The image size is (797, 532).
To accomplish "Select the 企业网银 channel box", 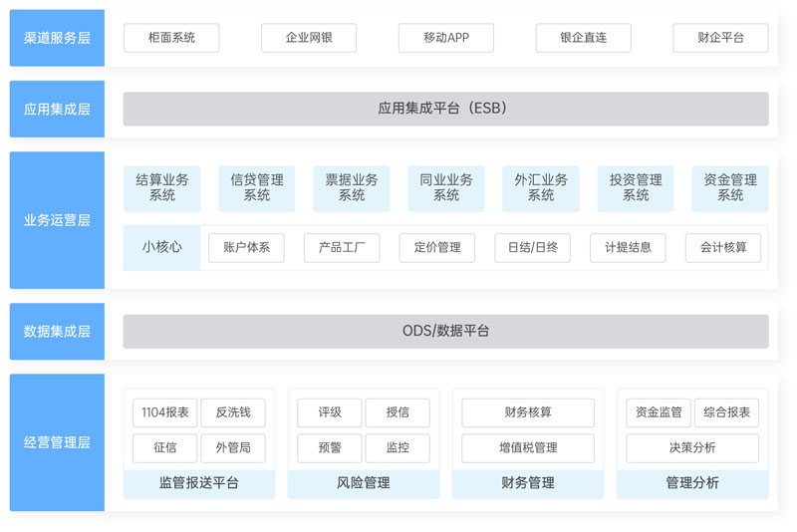I will (309, 38).
